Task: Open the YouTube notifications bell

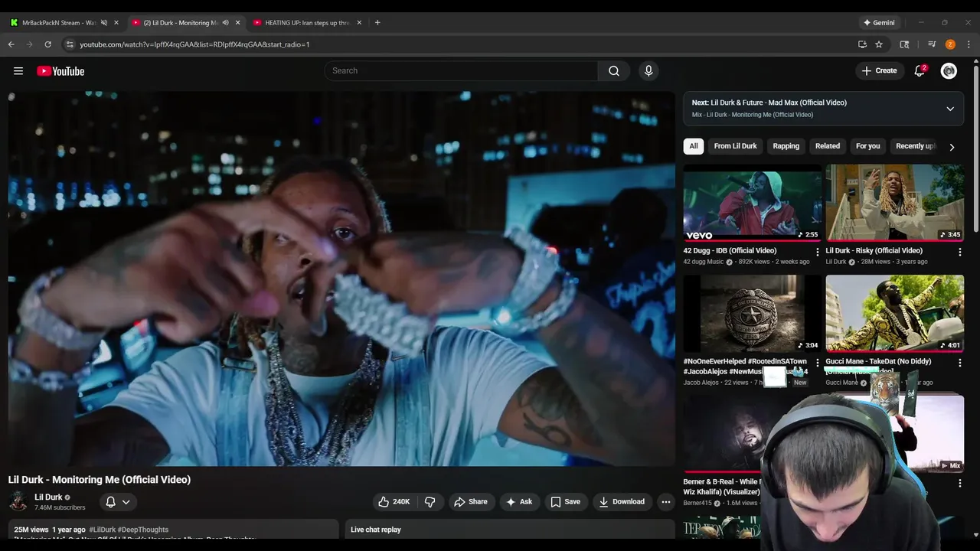Action: (x=920, y=70)
